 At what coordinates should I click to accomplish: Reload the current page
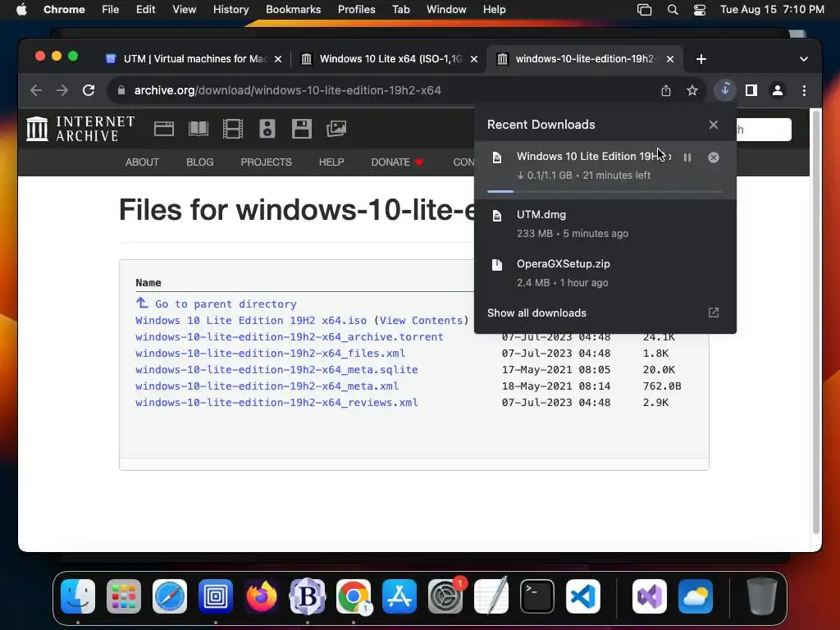[89, 90]
